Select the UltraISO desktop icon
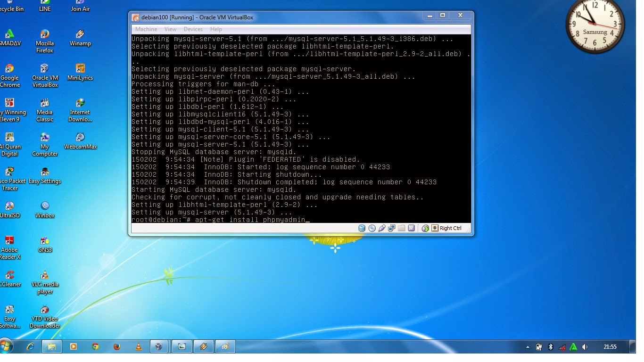The image size is (644, 362). tap(9, 210)
